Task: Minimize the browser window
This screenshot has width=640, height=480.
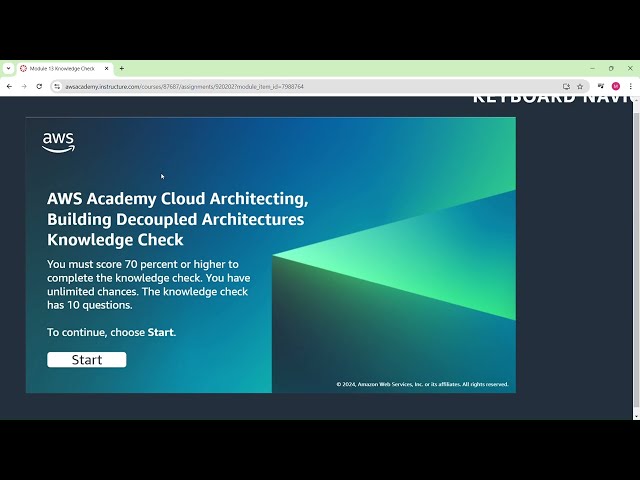Action: (x=592, y=69)
